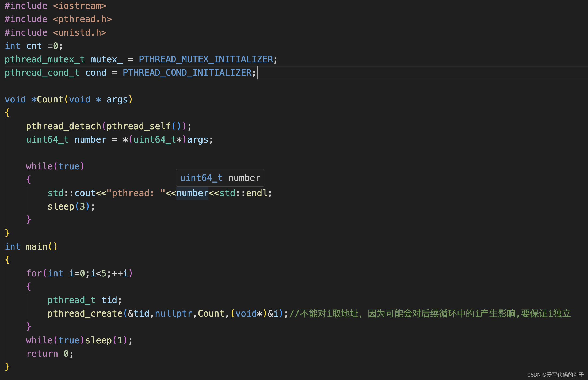588x380 pixels.
Task: Click PTHREAD_COND_INITIALIZER macro
Action: (187, 73)
